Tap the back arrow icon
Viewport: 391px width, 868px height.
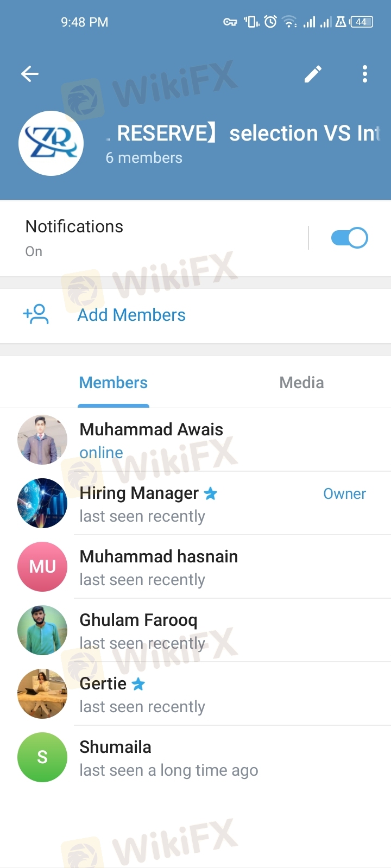[x=30, y=74]
